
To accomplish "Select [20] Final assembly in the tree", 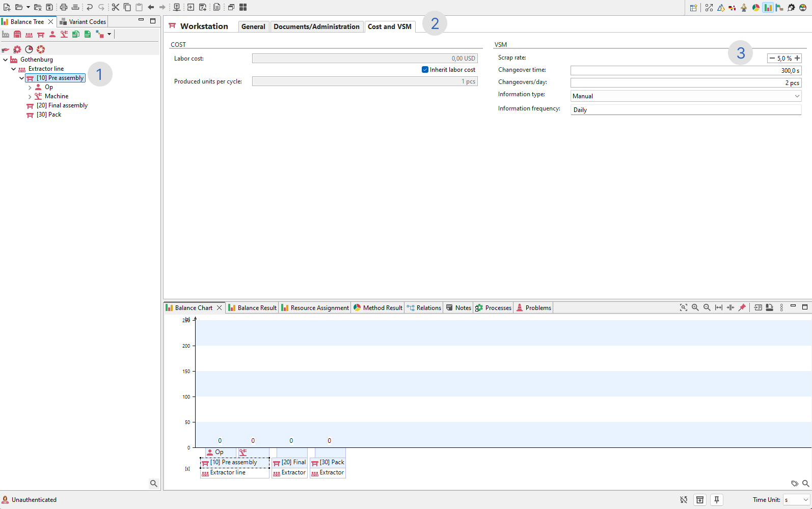I will [x=62, y=105].
